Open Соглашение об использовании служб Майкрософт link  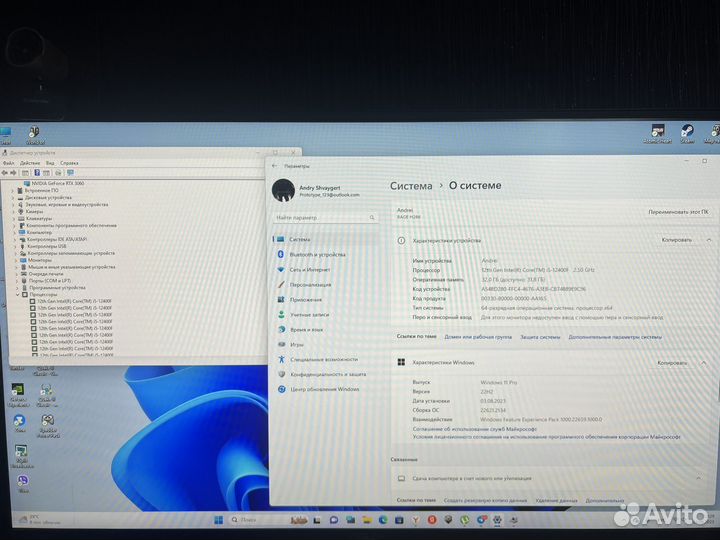click(475, 429)
